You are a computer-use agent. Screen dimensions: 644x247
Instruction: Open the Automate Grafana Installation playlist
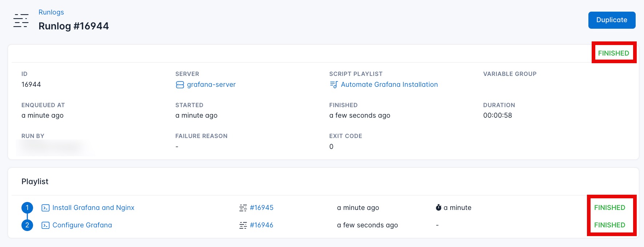click(389, 85)
